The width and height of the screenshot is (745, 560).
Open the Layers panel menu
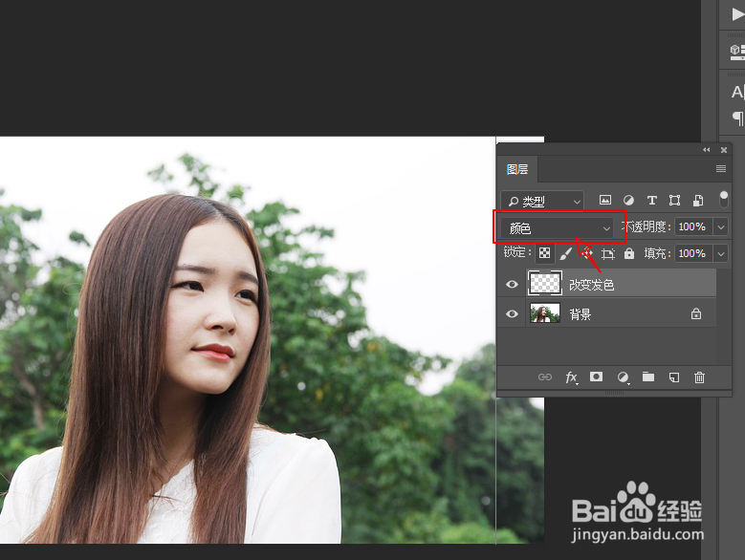tap(721, 169)
